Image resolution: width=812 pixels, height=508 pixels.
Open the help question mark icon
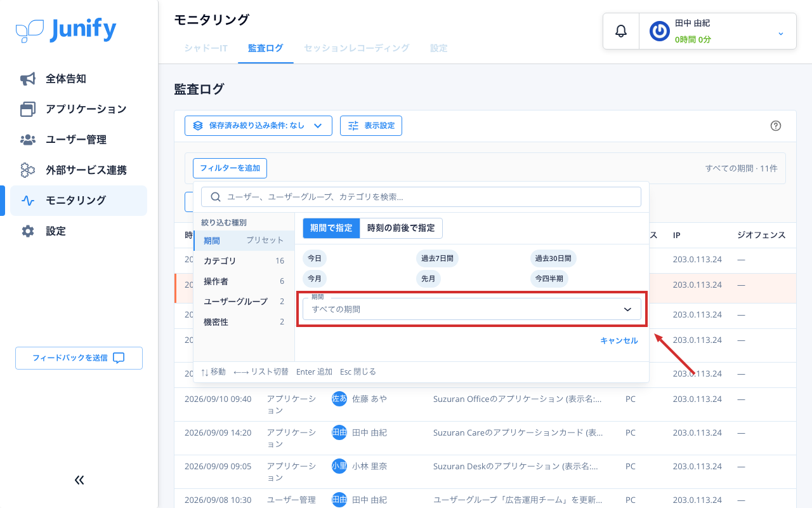(x=775, y=126)
